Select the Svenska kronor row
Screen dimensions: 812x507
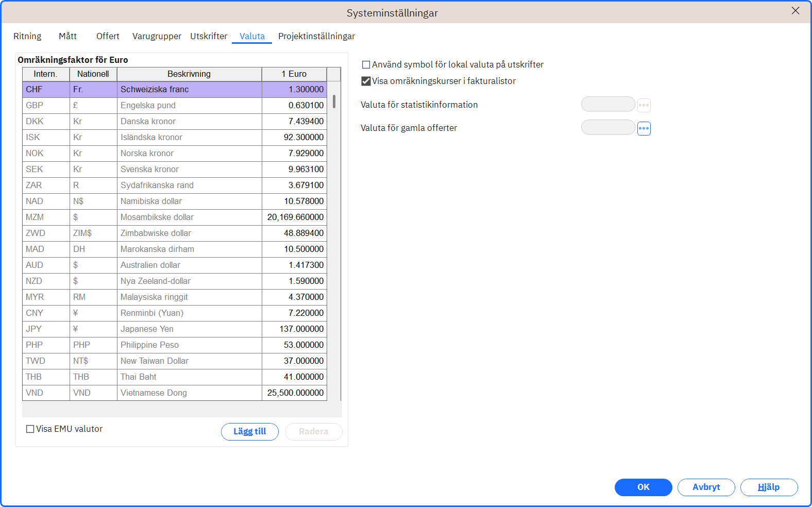[175, 169]
